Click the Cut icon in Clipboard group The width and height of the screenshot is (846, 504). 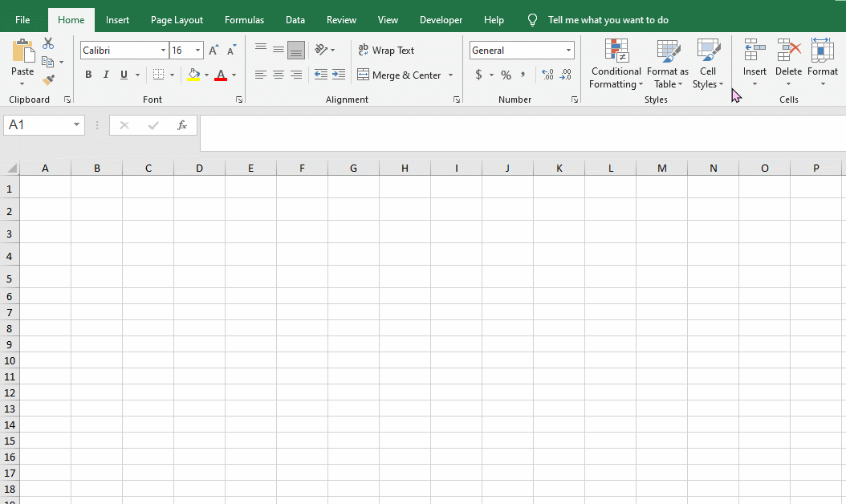(x=48, y=43)
